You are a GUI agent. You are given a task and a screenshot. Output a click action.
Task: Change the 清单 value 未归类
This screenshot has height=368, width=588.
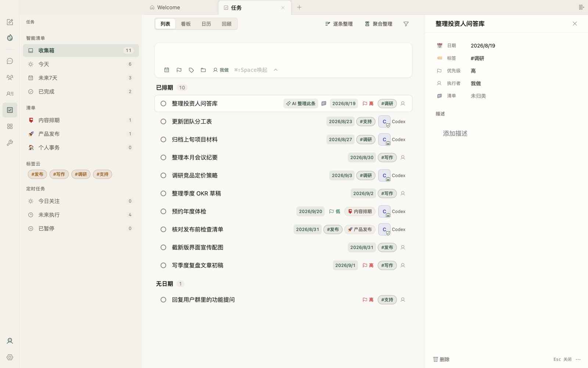pos(478,96)
